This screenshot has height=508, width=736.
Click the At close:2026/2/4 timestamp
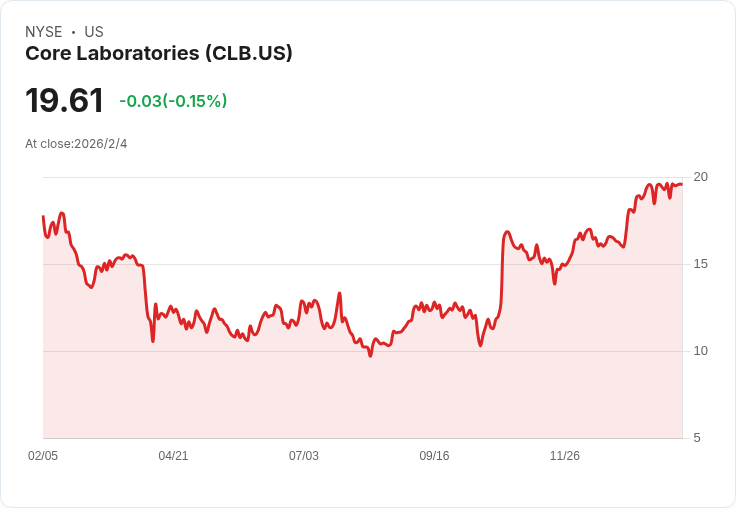tap(76, 144)
